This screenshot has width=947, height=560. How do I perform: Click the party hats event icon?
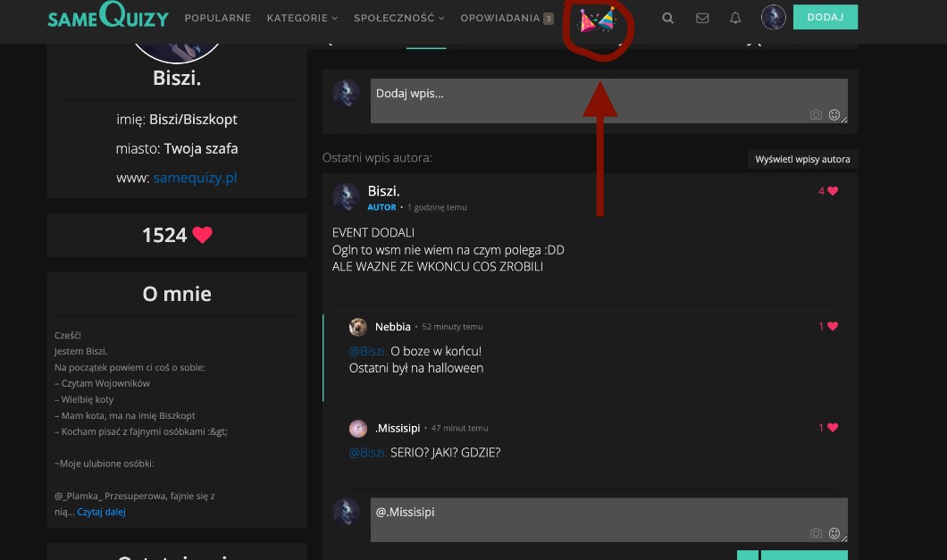tap(597, 20)
